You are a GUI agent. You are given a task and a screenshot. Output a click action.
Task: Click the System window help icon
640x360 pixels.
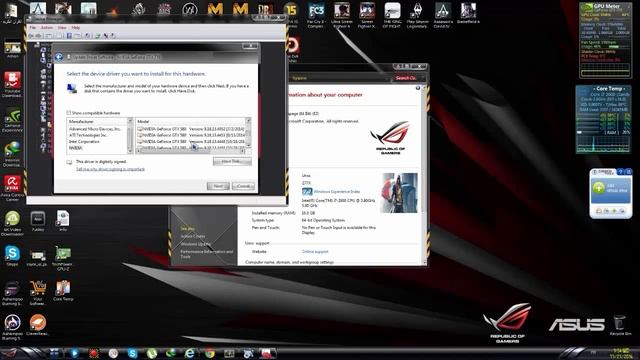[x=418, y=88]
